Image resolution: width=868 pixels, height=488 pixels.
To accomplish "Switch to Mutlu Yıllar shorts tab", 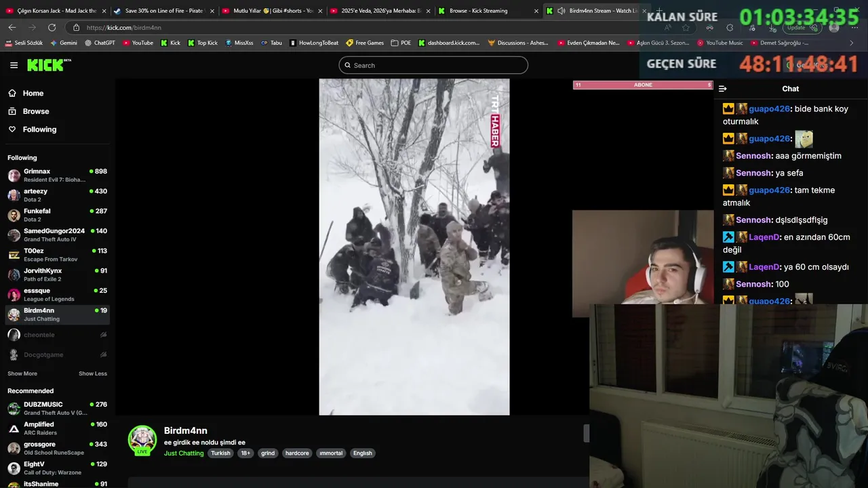I will point(271,11).
